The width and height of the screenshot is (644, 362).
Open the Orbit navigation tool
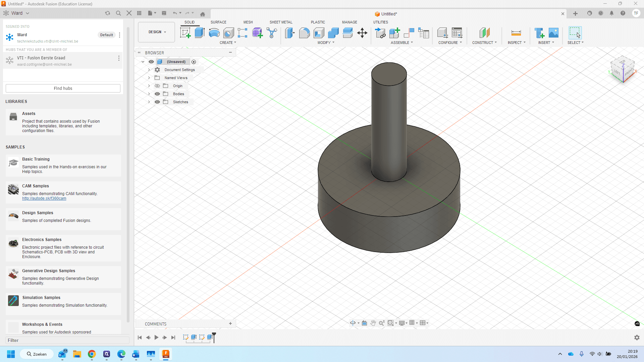tap(353, 323)
